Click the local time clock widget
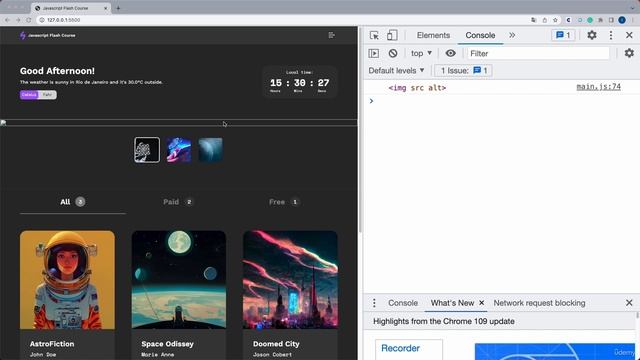This screenshot has width=640, height=360. click(x=300, y=82)
